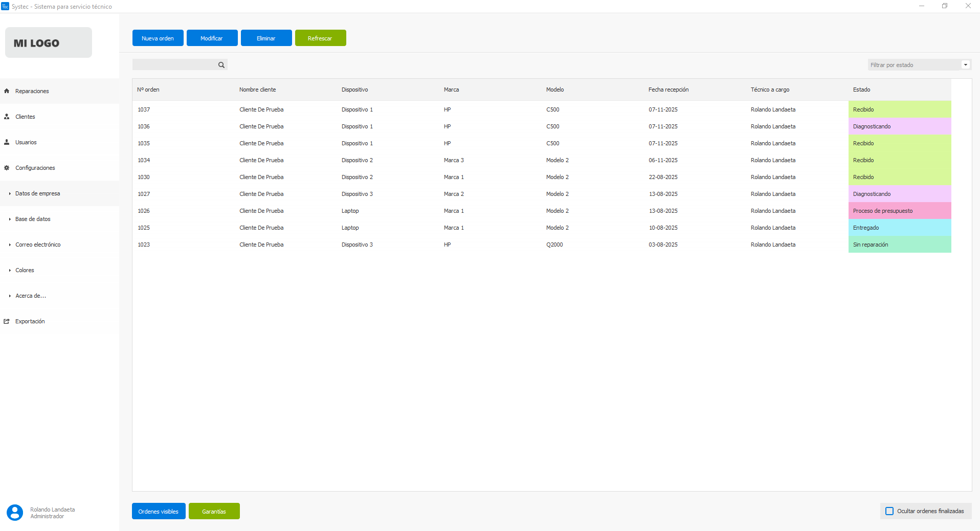This screenshot has width=980, height=531.
Task: Click the Garantías button
Action: click(214, 512)
